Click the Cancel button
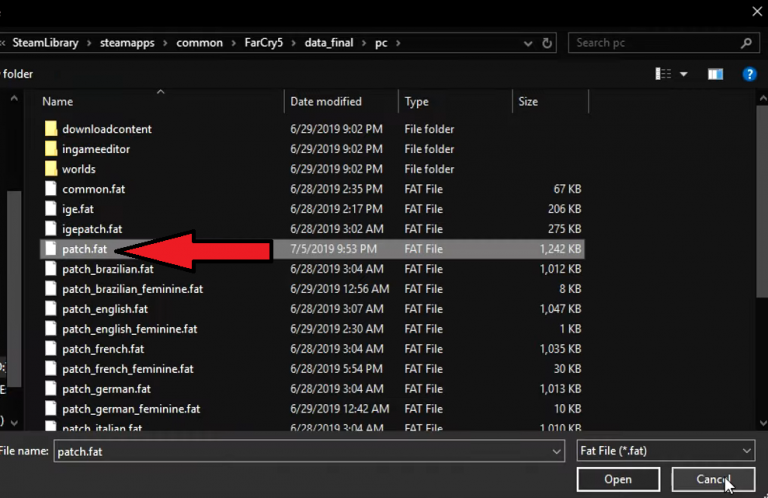 pyautogui.click(x=713, y=479)
